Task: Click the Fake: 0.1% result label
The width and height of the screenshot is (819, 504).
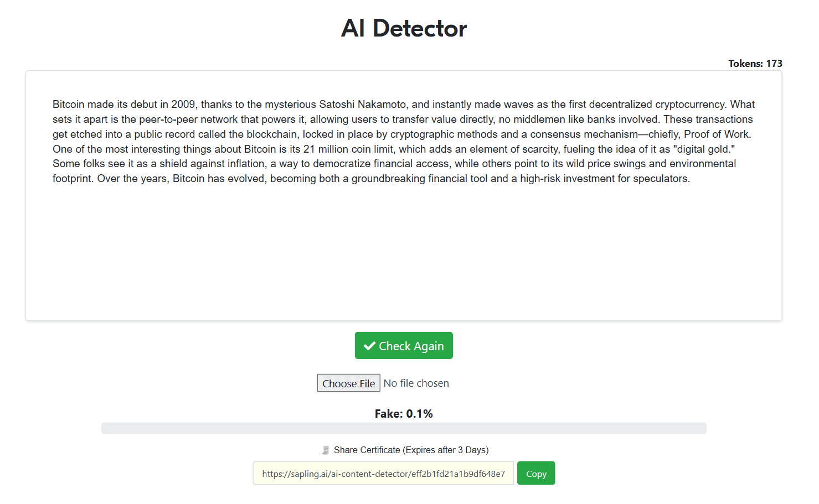Action: pos(404,414)
